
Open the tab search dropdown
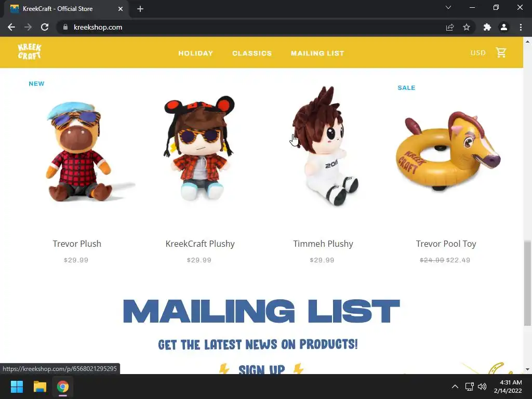[448, 7]
